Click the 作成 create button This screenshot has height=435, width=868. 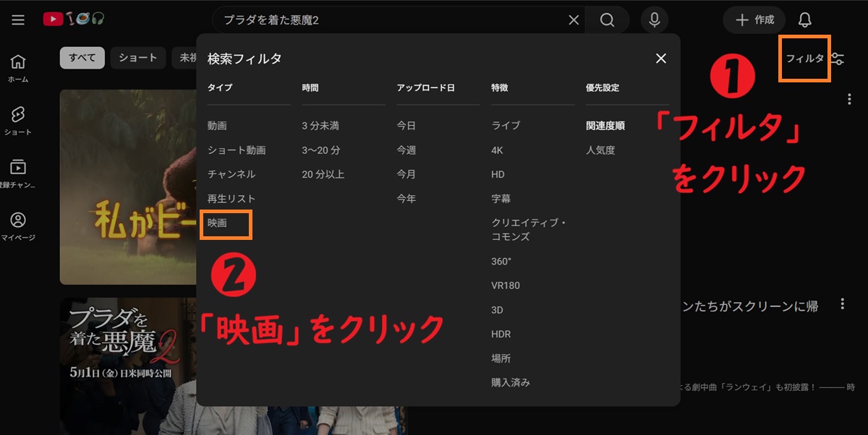tap(754, 20)
